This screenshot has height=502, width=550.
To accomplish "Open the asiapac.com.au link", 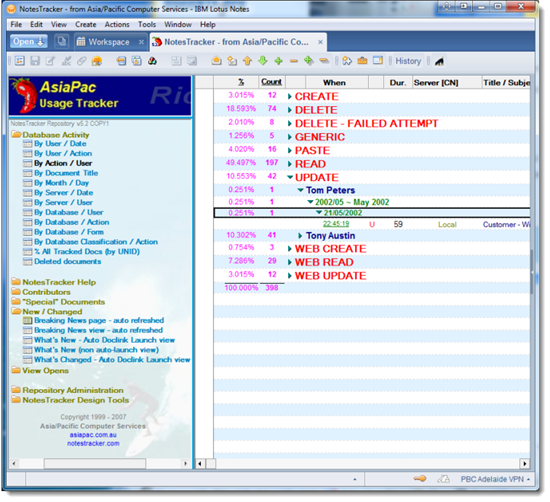I will coord(93,435).
